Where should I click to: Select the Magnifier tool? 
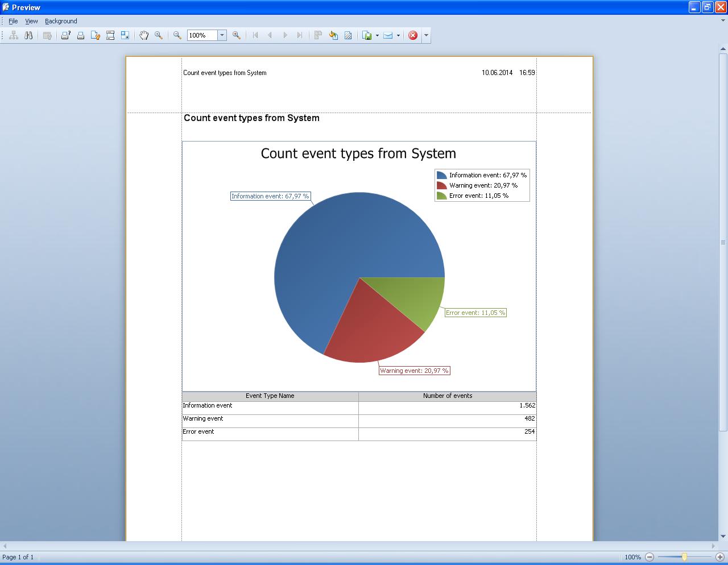point(159,35)
